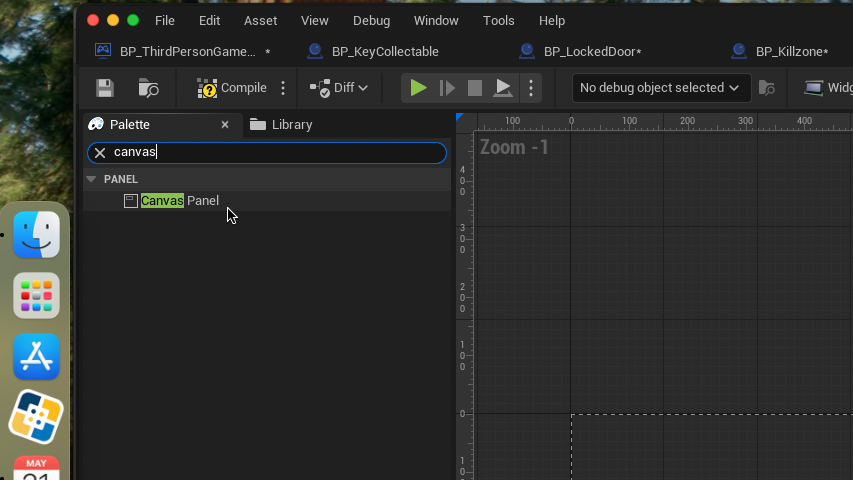Open the debug object selector dropdown
853x480 pixels.
click(x=662, y=88)
